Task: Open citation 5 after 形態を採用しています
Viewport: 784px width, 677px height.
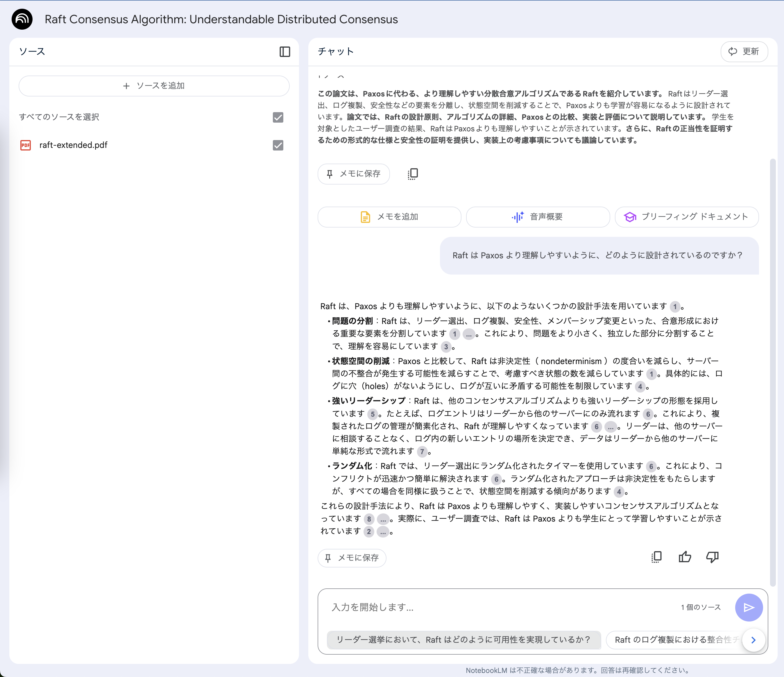Action: pos(373,414)
